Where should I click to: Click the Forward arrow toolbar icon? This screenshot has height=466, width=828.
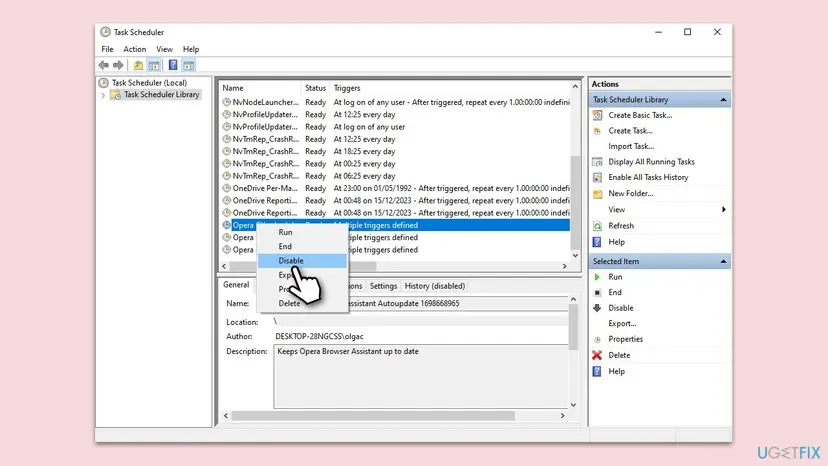[x=118, y=65]
